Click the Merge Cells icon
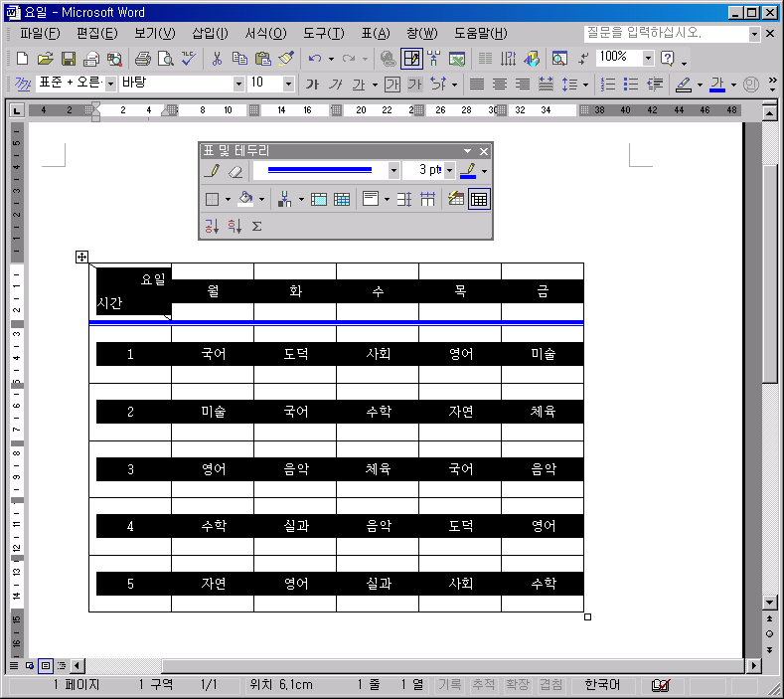The width and height of the screenshot is (784, 699). pyautogui.click(x=319, y=200)
